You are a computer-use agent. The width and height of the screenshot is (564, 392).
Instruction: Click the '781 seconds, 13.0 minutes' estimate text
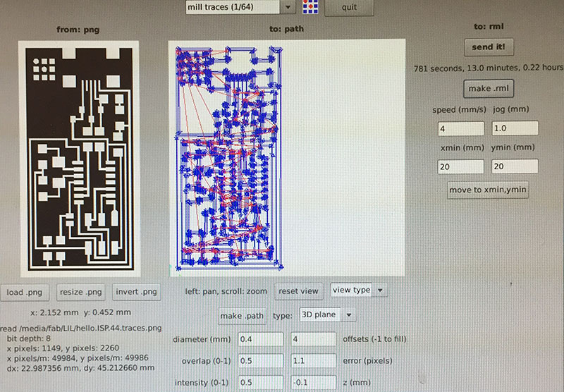pos(489,68)
